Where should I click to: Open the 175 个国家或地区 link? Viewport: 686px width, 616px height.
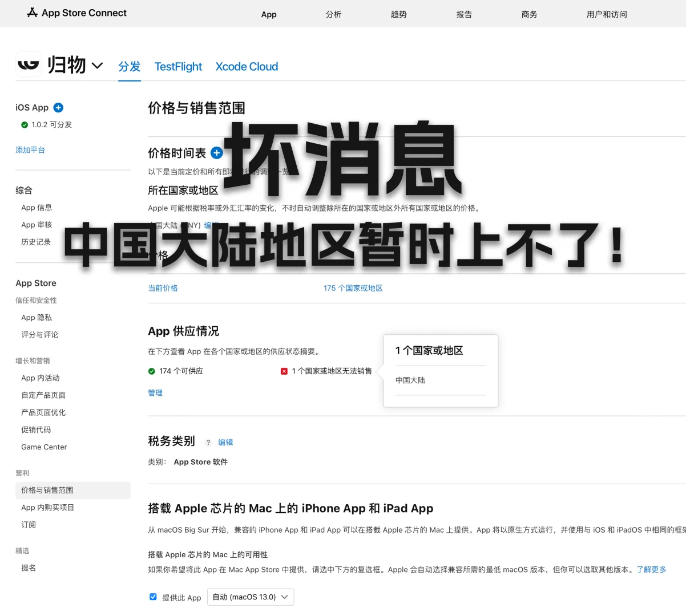[x=353, y=288]
